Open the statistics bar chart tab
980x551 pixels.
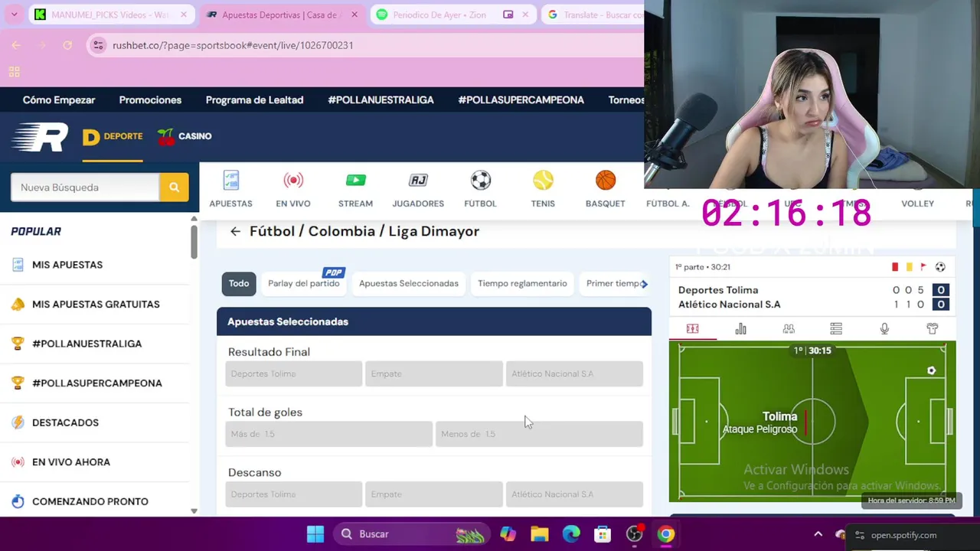pos(740,329)
